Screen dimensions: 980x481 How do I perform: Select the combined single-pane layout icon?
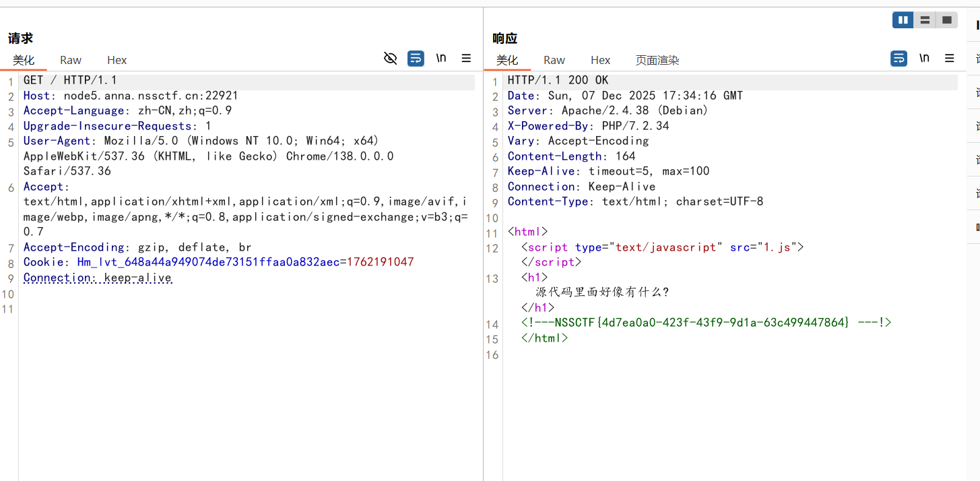pyautogui.click(x=946, y=20)
